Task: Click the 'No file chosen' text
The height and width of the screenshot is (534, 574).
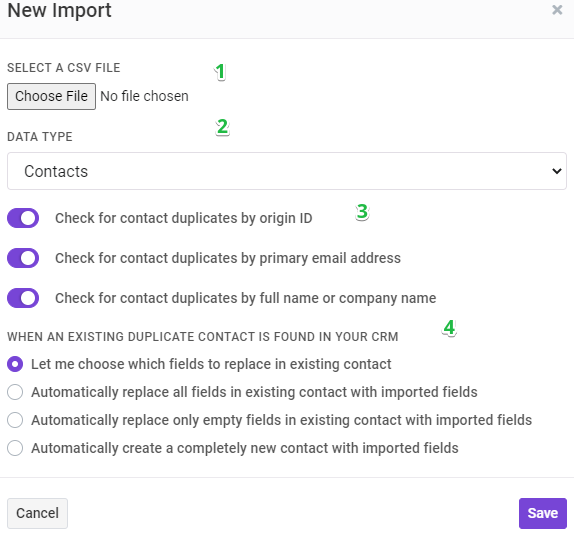Action: point(144,96)
